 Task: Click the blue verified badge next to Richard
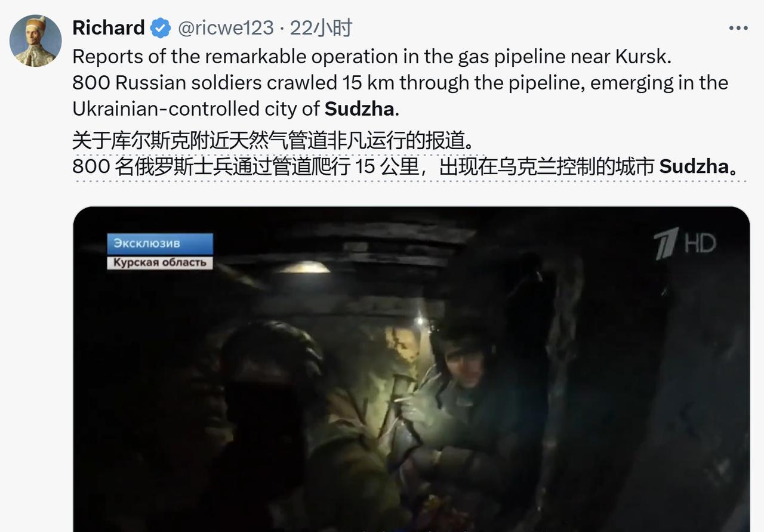point(160,28)
